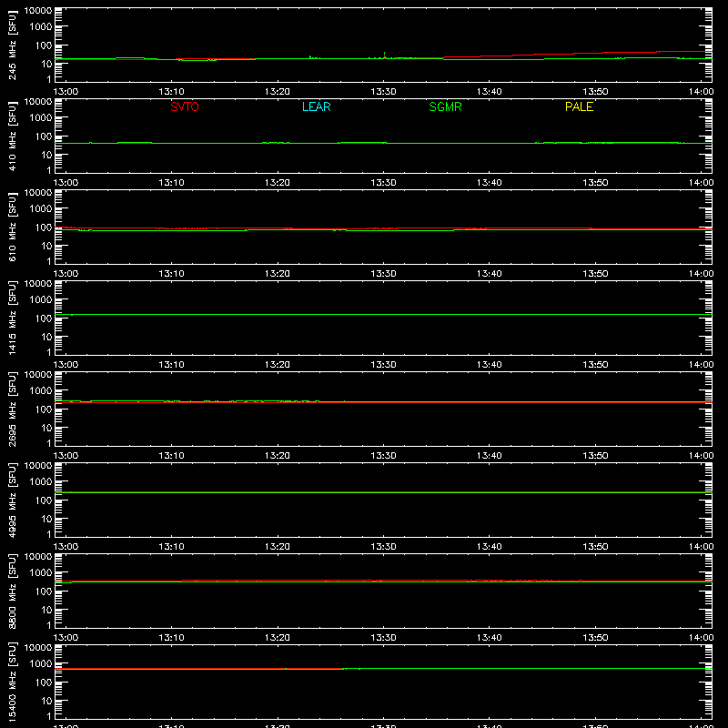Click 14:00 tick label under 245 MHz plot
The height and width of the screenshot is (728, 728).
(x=701, y=92)
